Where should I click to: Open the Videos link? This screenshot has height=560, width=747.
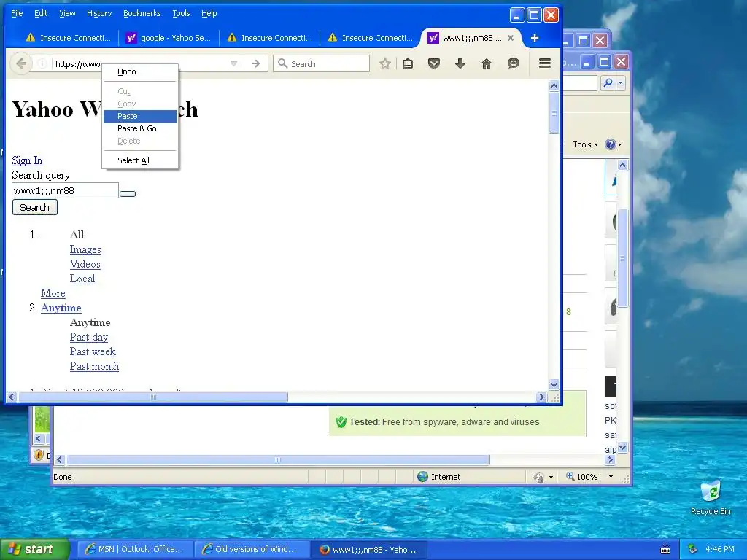85,264
